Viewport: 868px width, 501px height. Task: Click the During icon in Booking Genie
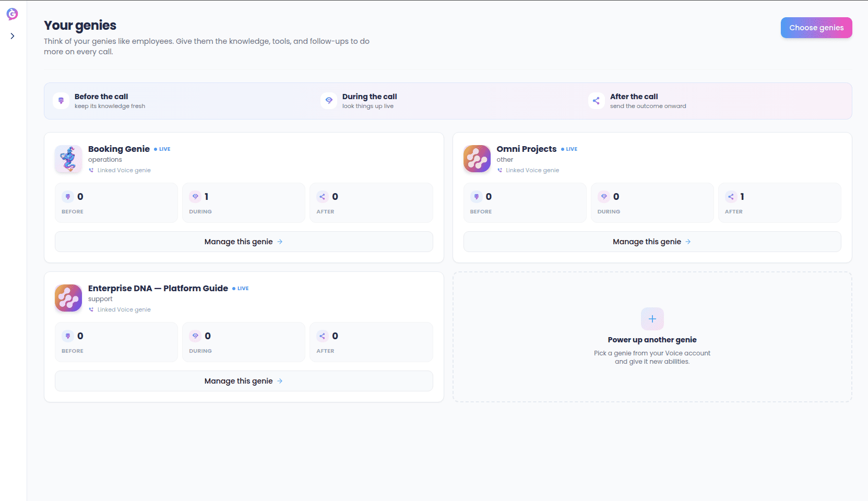[x=195, y=197]
